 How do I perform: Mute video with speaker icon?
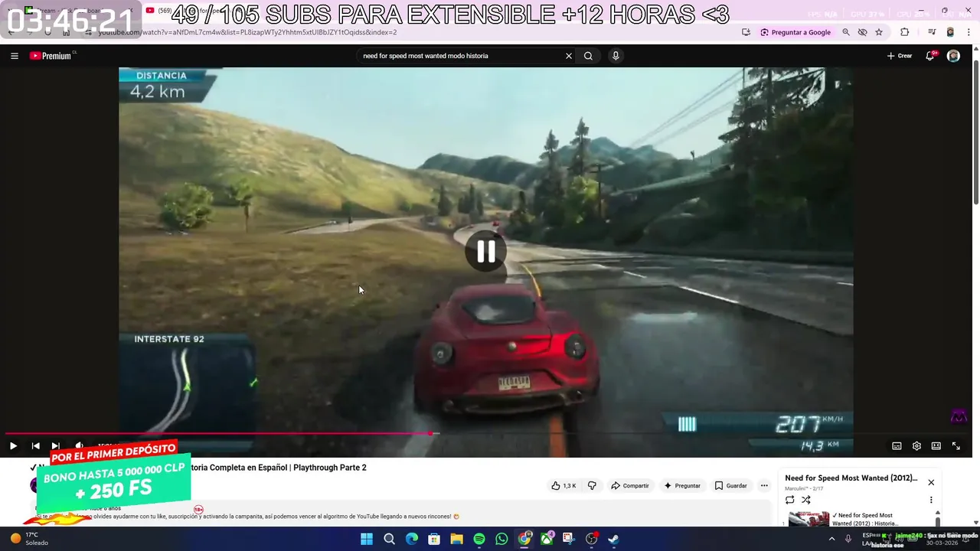(79, 446)
